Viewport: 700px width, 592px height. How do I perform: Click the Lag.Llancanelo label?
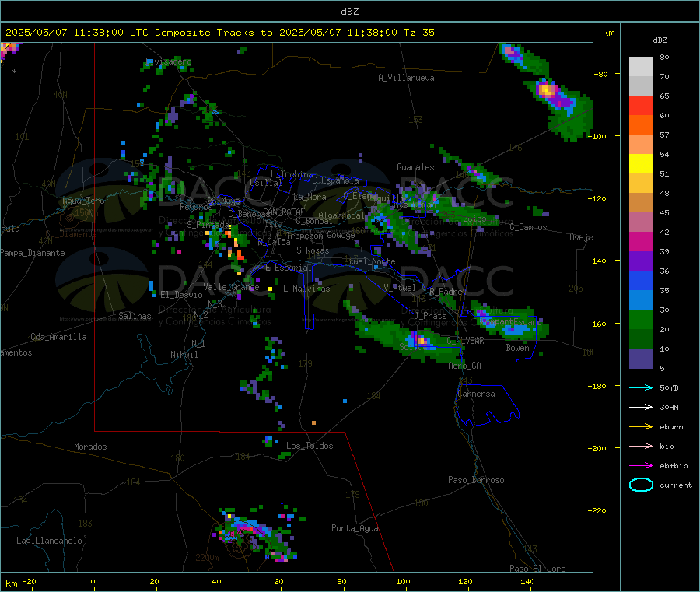49,541
